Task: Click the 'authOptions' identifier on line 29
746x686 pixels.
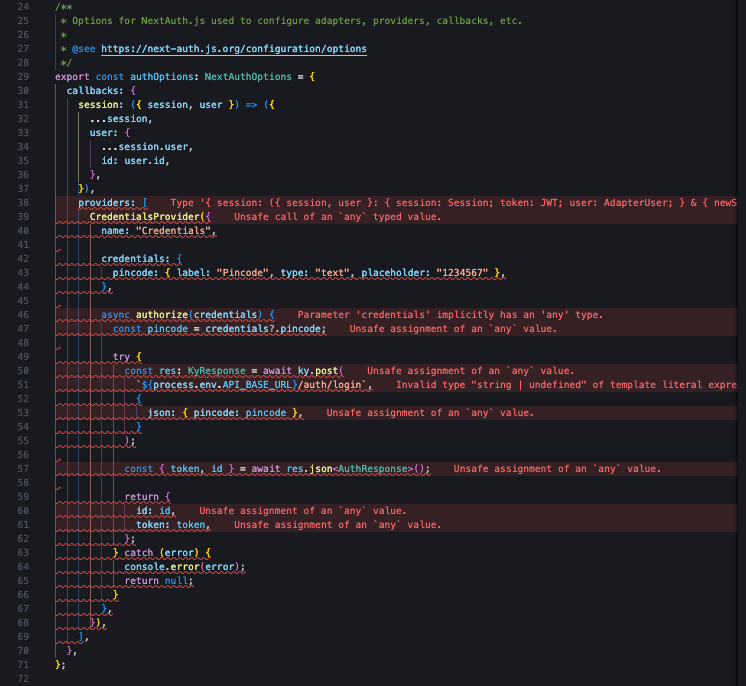Action: (162, 77)
